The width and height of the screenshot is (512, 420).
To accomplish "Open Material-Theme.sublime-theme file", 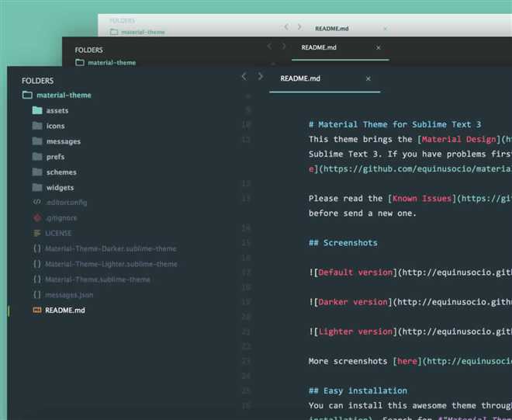I will click(x=98, y=279).
